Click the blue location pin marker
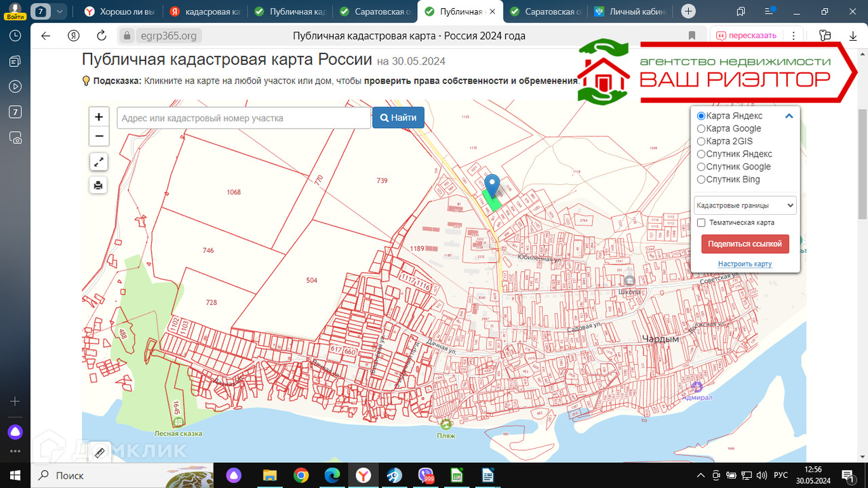The image size is (868, 488). [492, 184]
